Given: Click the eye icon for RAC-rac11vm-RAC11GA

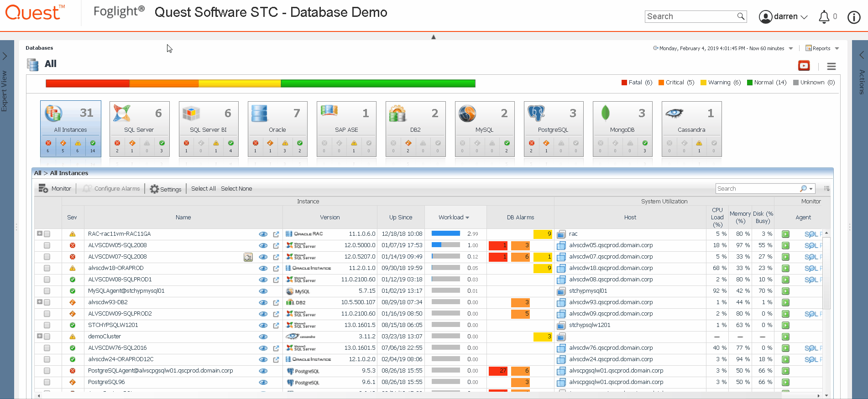Looking at the screenshot, I should coord(263,234).
